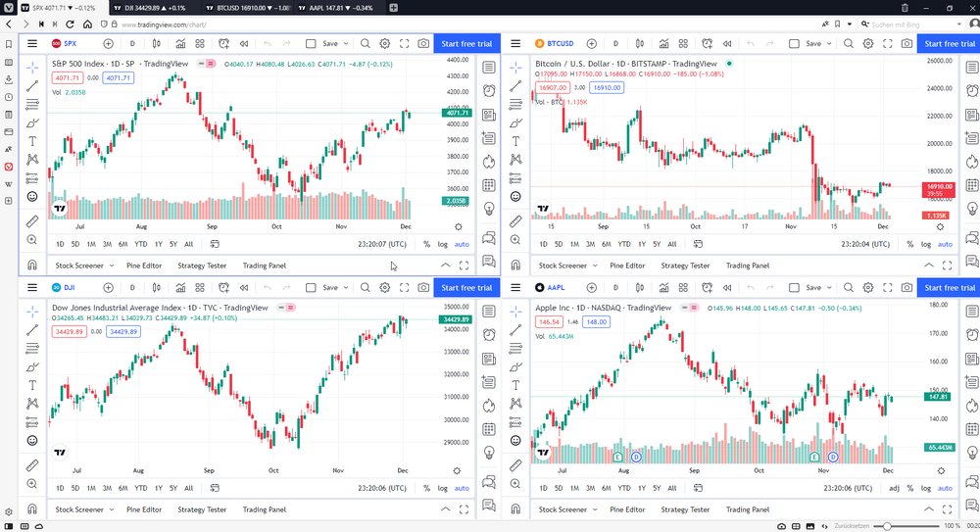
Task: Open axis settings gear in BTCUSD chart
Action: click(940, 227)
